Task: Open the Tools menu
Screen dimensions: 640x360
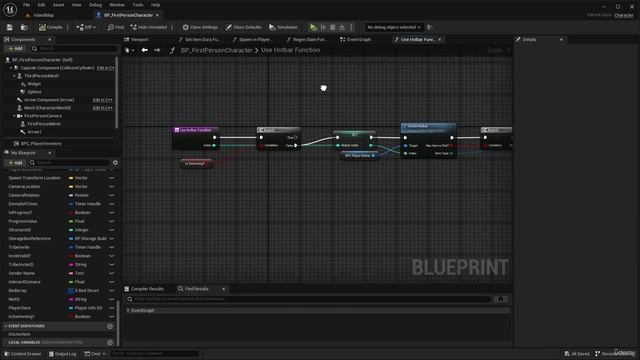Action: click(138, 5)
